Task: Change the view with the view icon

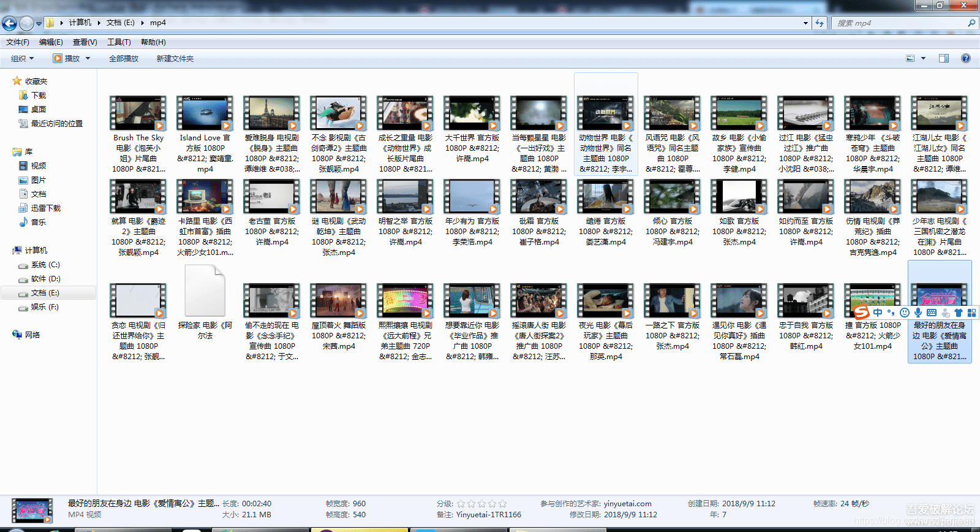Action: [910, 58]
